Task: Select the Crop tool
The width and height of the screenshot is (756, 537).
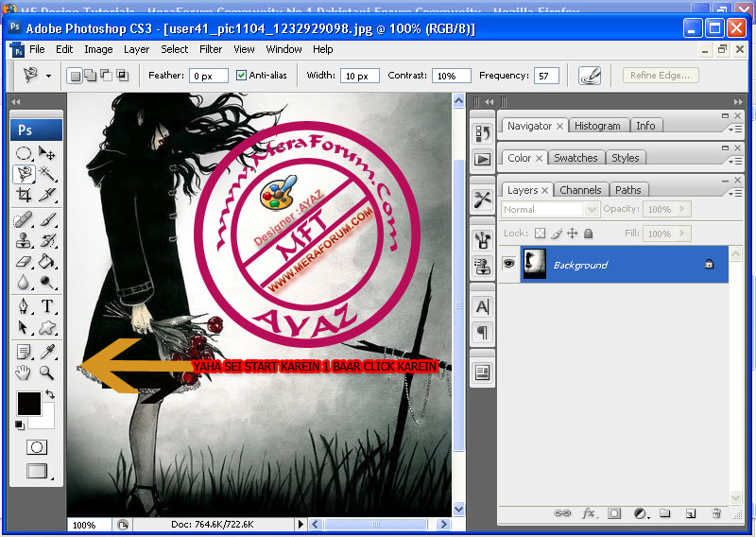Action: coord(23,195)
